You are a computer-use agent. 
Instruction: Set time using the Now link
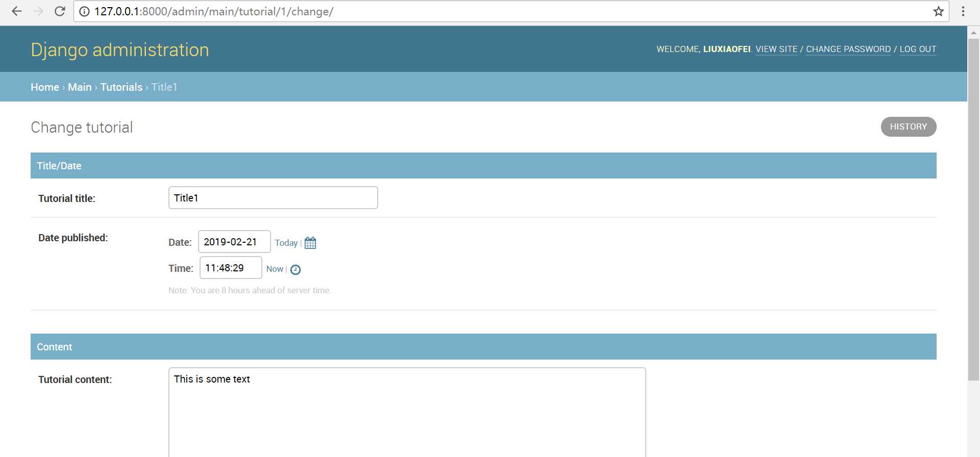pyautogui.click(x=275, y=269)
